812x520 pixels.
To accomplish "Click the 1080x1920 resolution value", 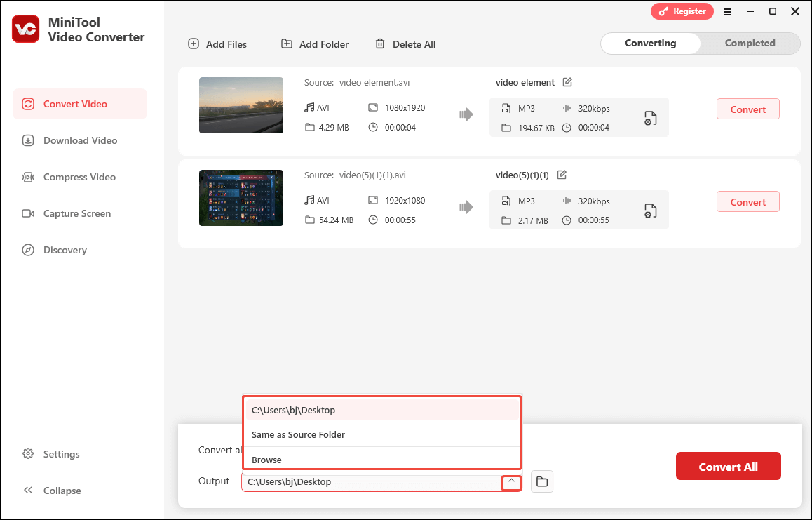I will [x=405, y=107].
